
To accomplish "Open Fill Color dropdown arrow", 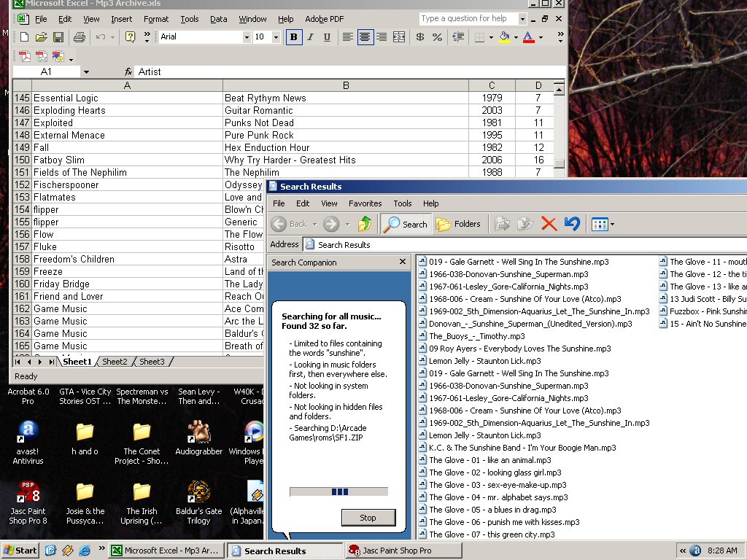I will [516, 37].
